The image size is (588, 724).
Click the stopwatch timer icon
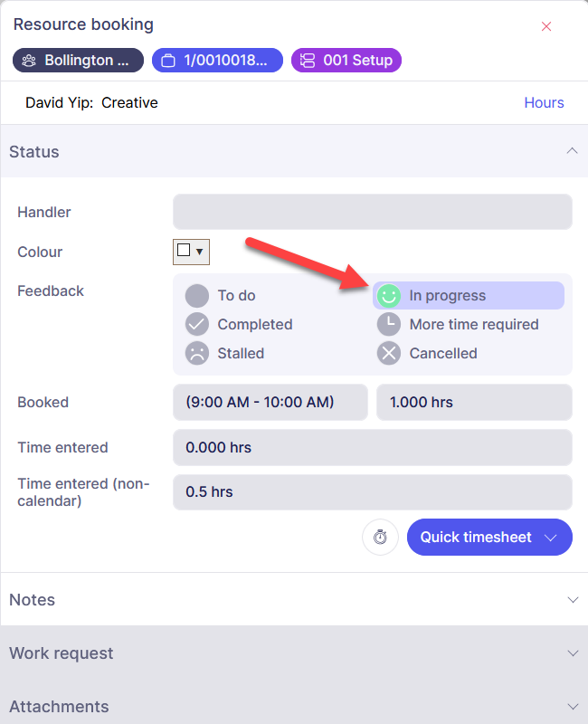point(380,538)
